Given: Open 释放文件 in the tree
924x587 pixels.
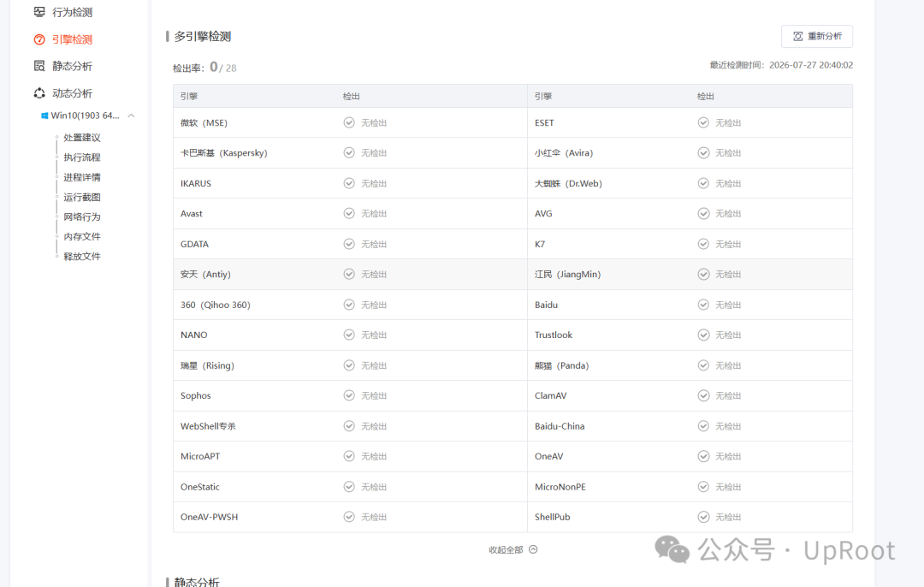Looking at the screenshot, I should (82, 257).
